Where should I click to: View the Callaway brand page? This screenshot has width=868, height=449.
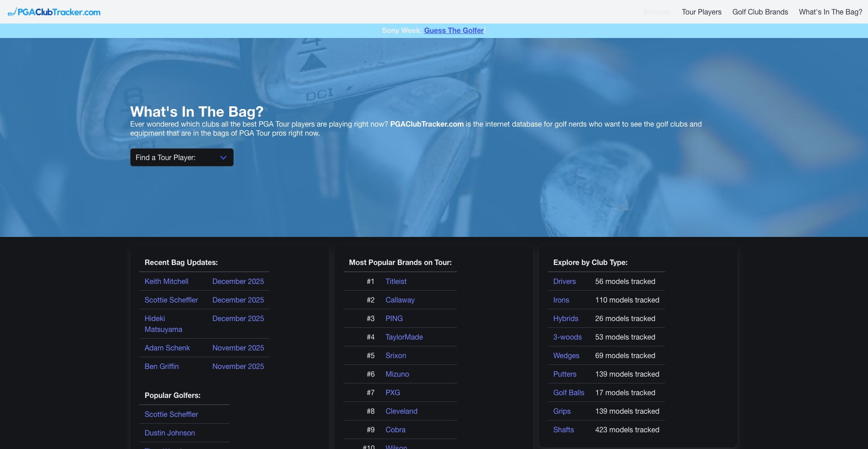pos(400,300)
